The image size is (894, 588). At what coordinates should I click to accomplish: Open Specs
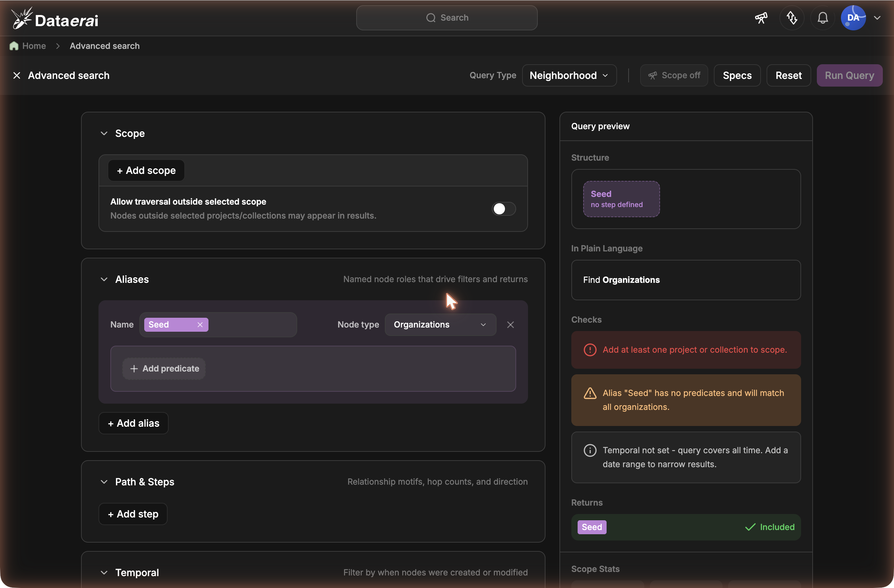(737, 75)
